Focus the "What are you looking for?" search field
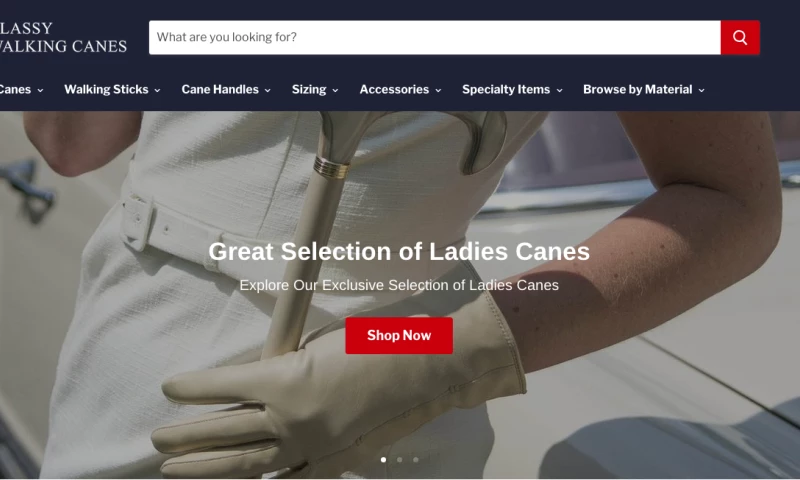The width and height of the screenshot is (800, 480). (x=435, y=37)
